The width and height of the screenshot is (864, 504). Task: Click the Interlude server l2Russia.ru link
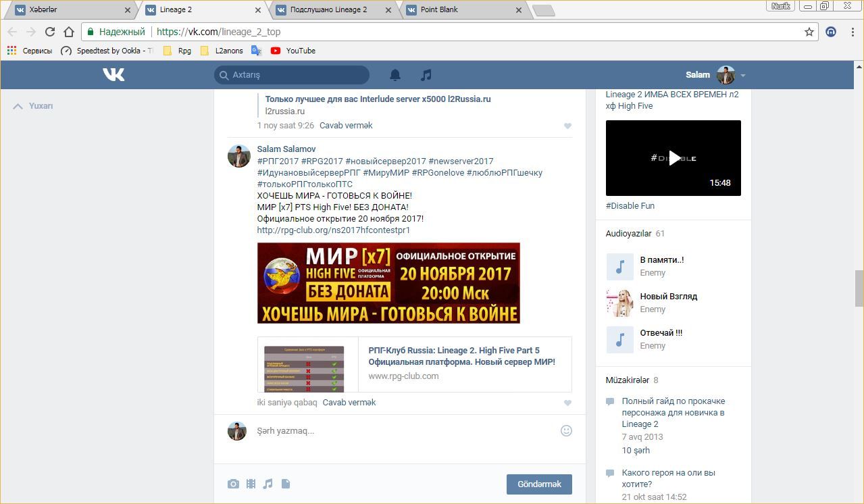pos(378,99)
